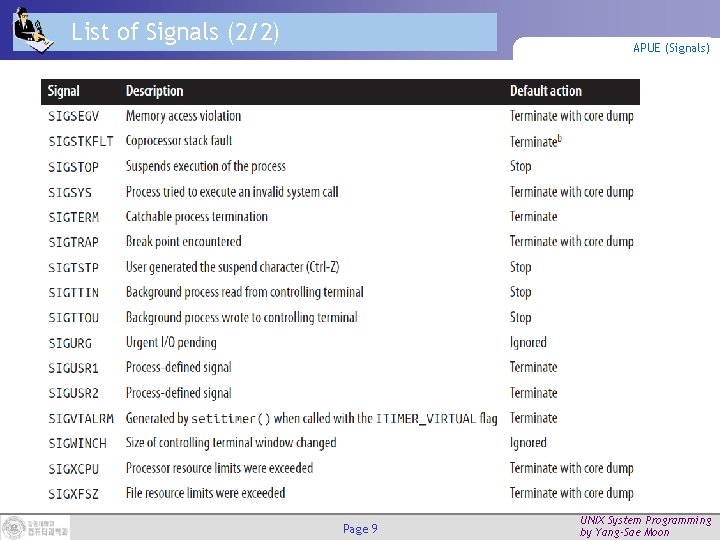720x540 pixels.
Task: Click the 'List of Signals (2/2)' title
Action: (175, 32)
